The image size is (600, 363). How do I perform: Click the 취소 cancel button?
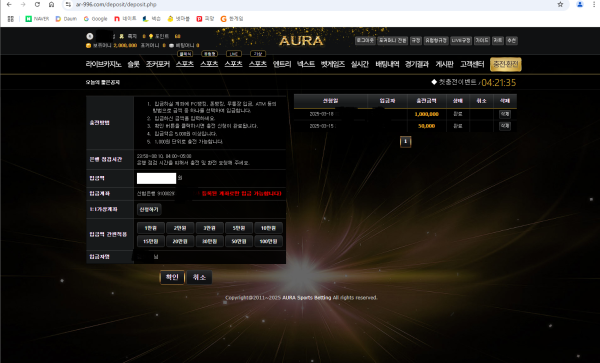pos(199,277)
